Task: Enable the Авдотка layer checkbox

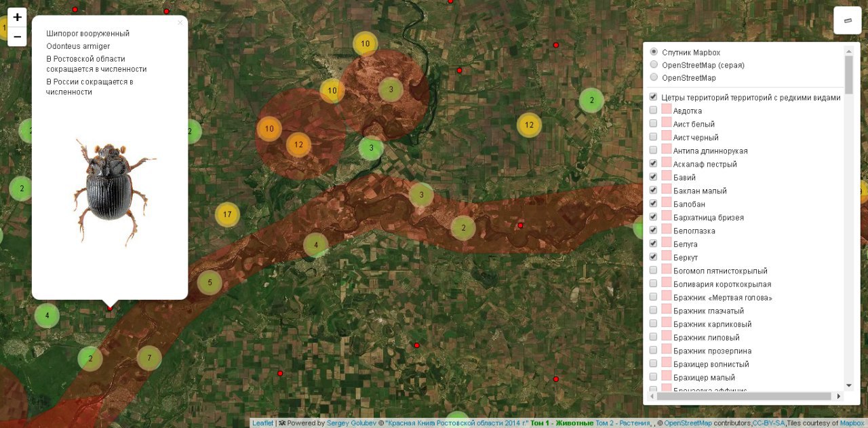Action: click(653, 111)
